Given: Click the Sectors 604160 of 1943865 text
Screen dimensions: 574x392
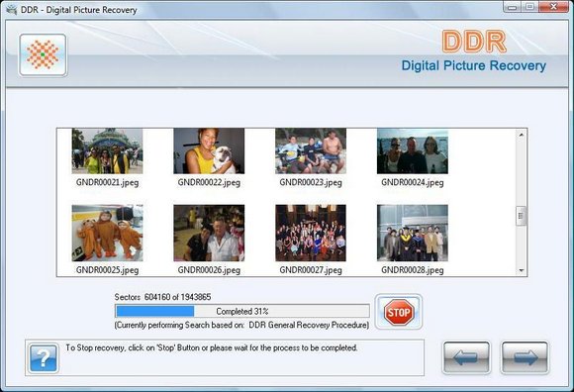Looking at the screenshot, I should [162, 297].
